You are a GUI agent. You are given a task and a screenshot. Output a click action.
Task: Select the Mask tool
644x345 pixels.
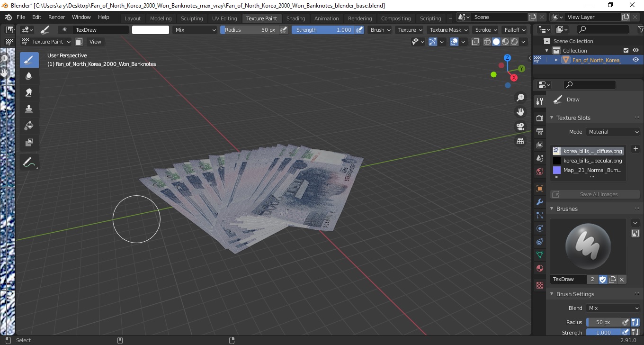[29, 142]
